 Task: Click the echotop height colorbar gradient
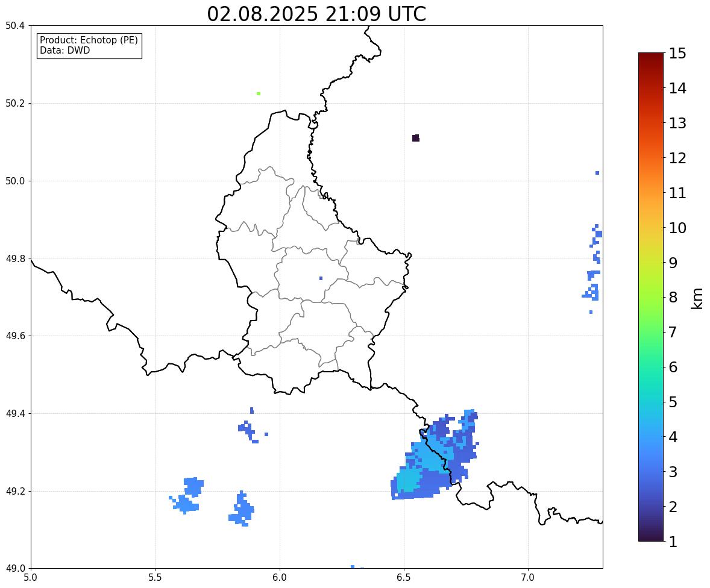(651, 297)
